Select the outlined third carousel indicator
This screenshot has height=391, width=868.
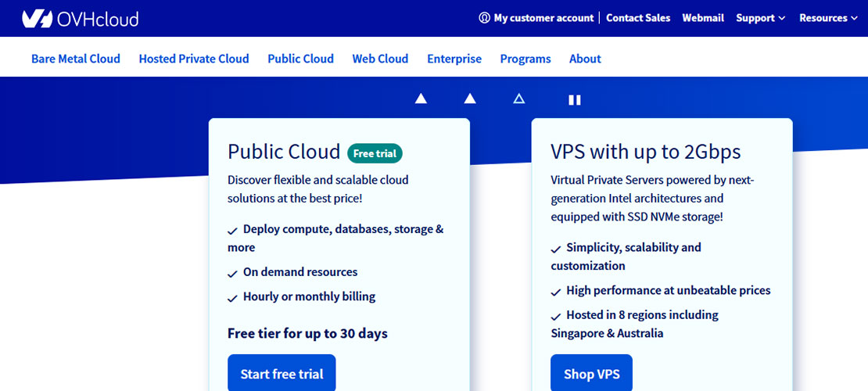(x=518, y=99)
